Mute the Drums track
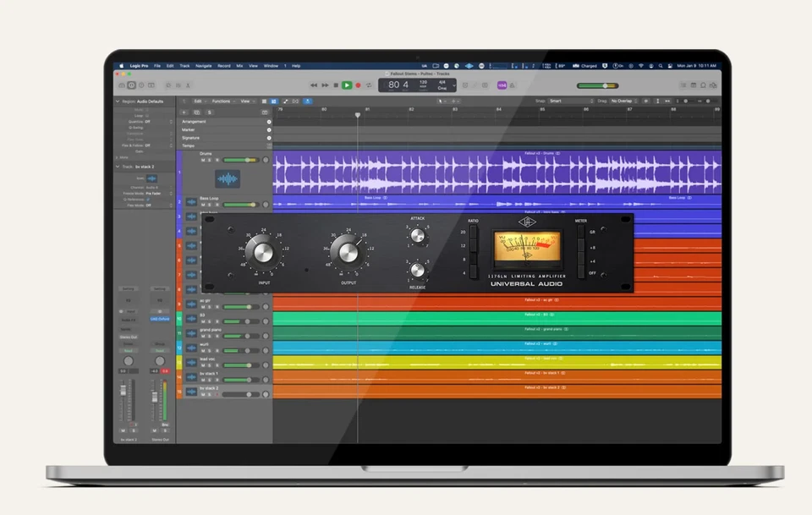The image size is (812, 515). coord(203,159)
